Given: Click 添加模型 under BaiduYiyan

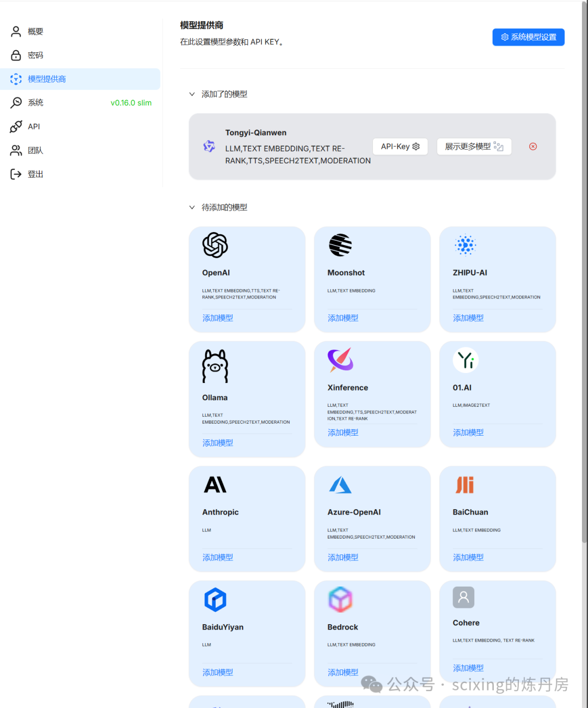Looking at the screenshot, I should (x=218, y=672).
